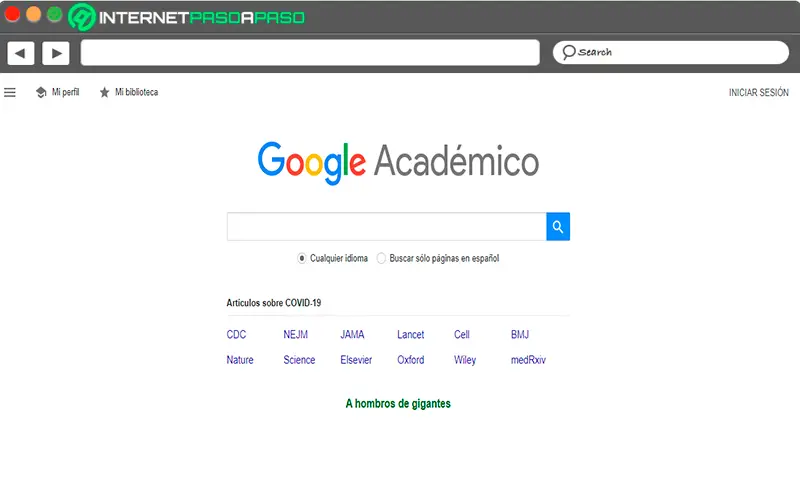Viewport: 800px width, 500px height.
Task: Open the Lancet link
Action: click(411, 335)
